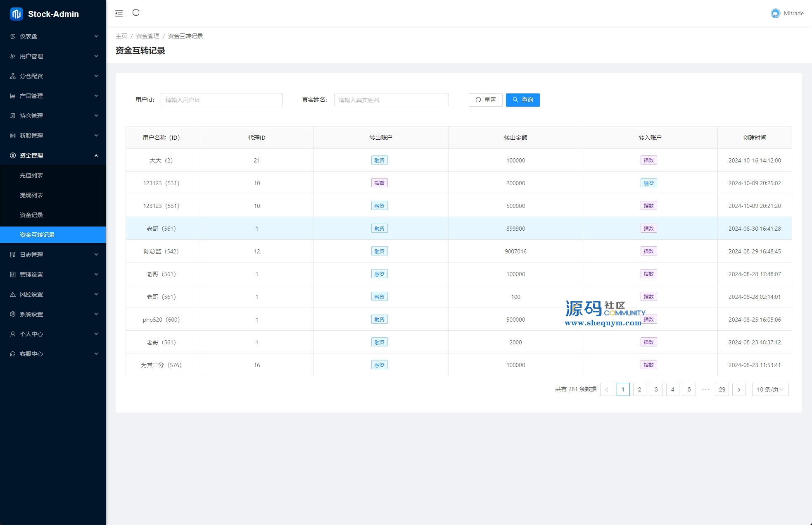The image size is (812, 525).
Task: Click the 产品管理 chart icon
Action: point(13,96)
